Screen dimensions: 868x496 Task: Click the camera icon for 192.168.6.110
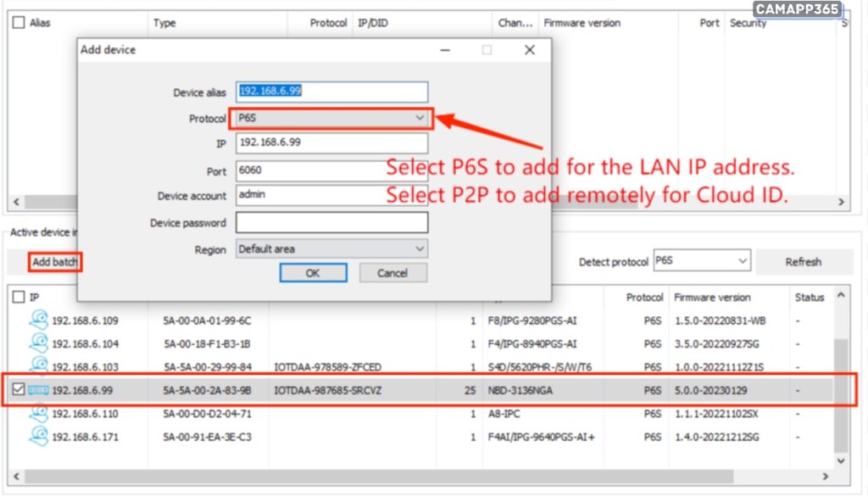(x=39, y=414)
